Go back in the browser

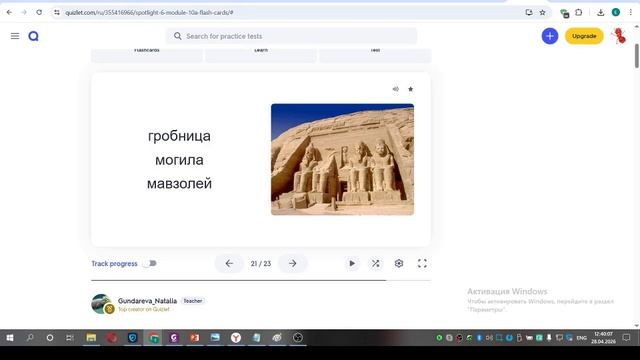coord(9,12)
